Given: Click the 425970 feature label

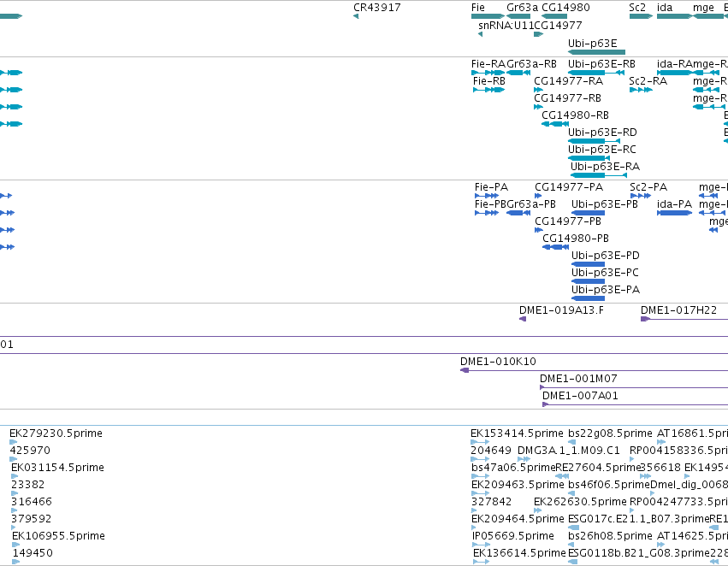Looking at the screenshot, I should tap(30, 451).
